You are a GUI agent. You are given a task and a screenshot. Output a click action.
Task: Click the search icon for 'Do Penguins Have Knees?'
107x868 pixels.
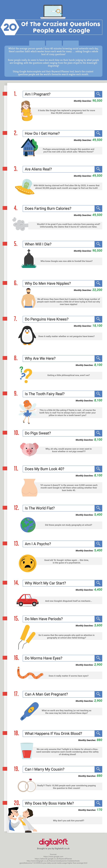(98, 319)
